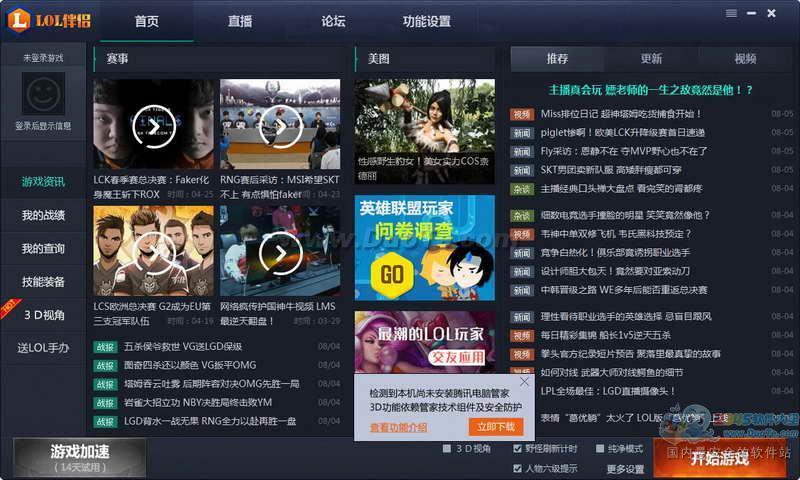Open article 每日精彩集锦 船长1v5逆天五杀
The width and height of the screenshot is (800, 480).
(x=606, y=336)
